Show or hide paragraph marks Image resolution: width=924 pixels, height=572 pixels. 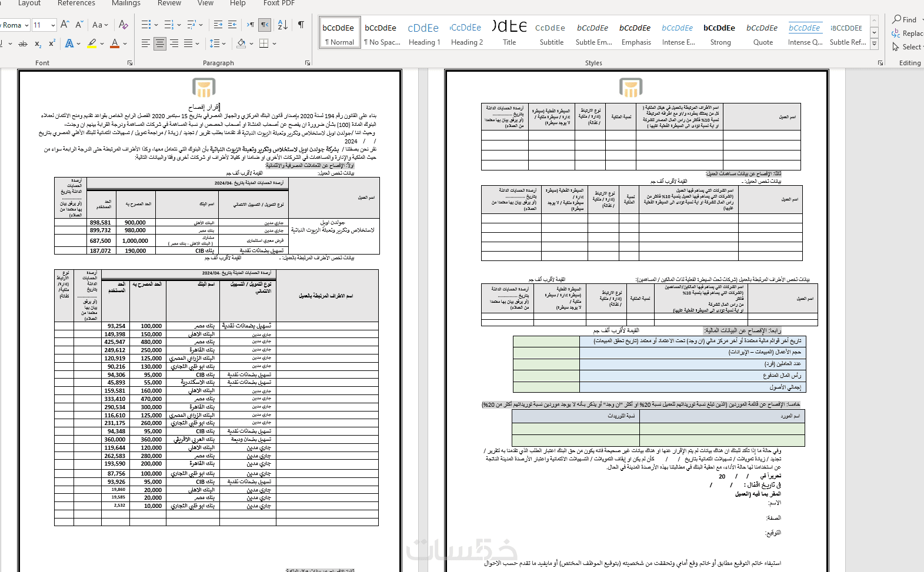pyautogui.click(x=301, y=25)
